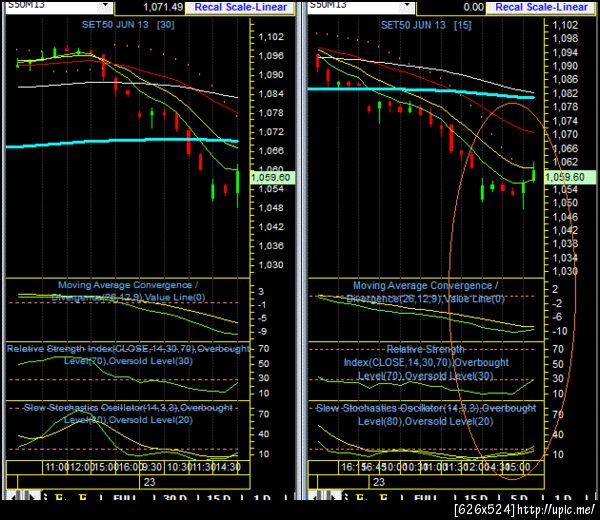
Task: Click the left chart 1,059.60 price label
Action: pos(273,178)
